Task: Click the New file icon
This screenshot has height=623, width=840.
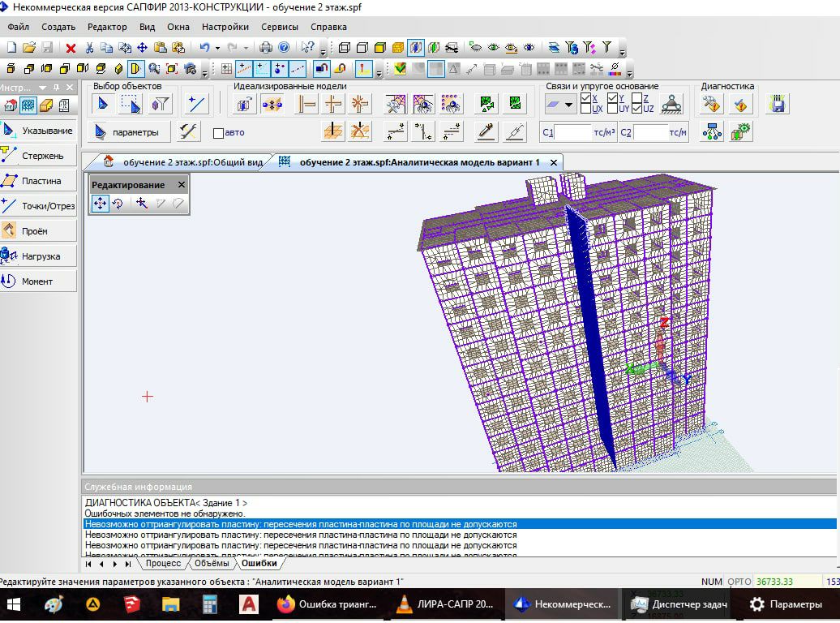Action: point(11,48)
